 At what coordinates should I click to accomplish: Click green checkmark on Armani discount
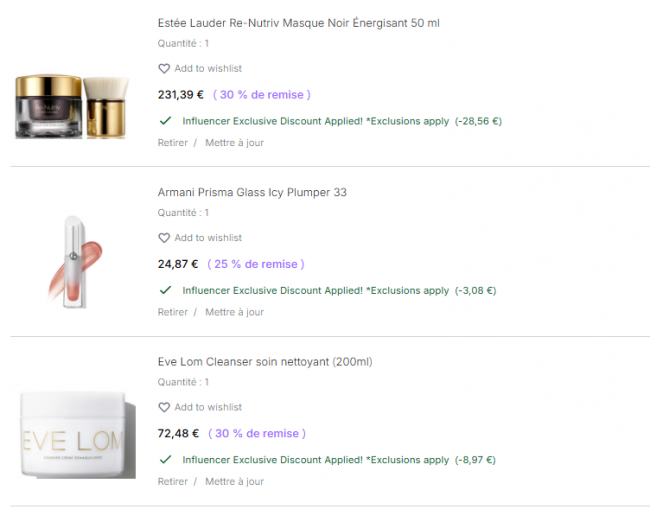(x=165, y=290)
